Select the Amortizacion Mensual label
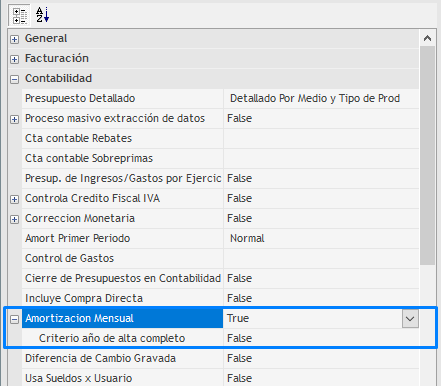The height and width of the screenshot is (386, 441). point(79,318)
